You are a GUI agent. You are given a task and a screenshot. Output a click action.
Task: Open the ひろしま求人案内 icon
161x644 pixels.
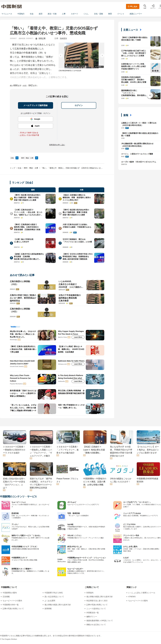[117, 550]
